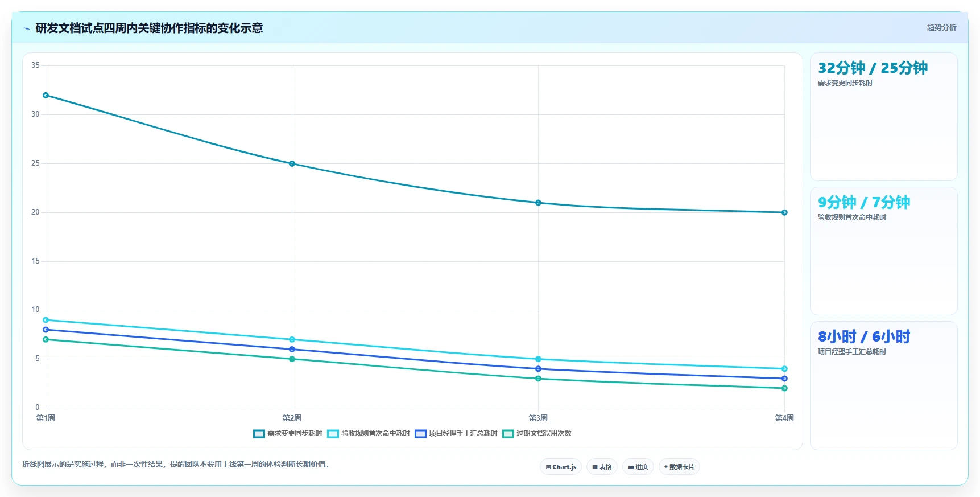980x497 pixels.
Task: Click the blue line point at 第2周
Action: pos(292,349)
